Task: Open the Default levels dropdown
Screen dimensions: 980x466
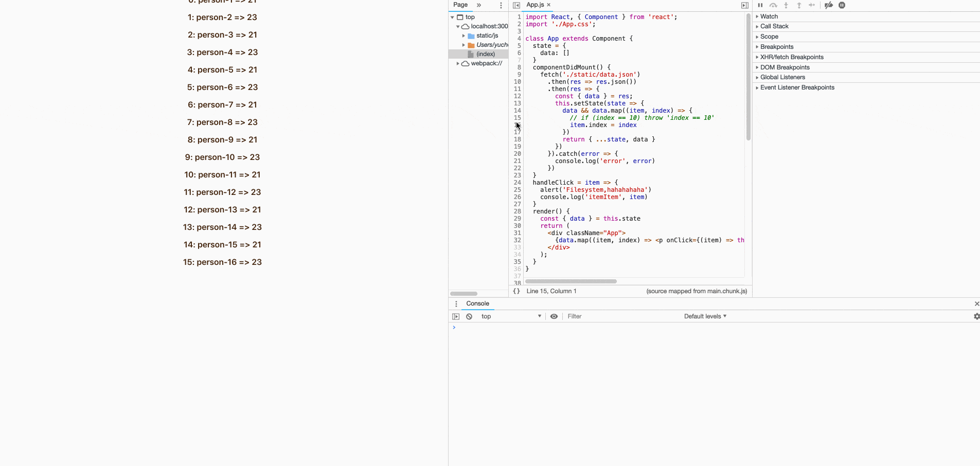Action: point(705,316)
